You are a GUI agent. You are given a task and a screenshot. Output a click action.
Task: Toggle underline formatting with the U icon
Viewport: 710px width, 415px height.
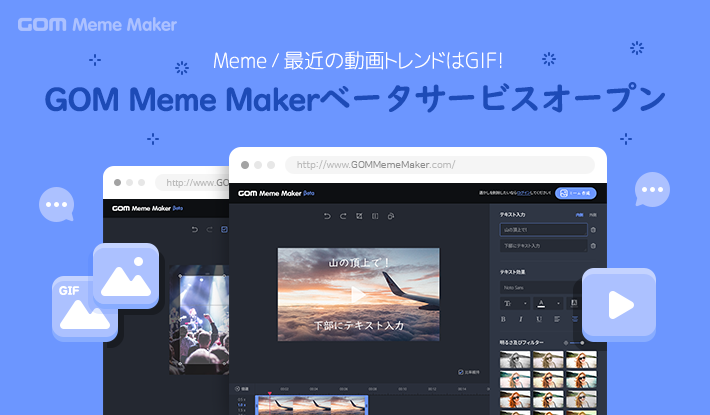pos(540,319)
